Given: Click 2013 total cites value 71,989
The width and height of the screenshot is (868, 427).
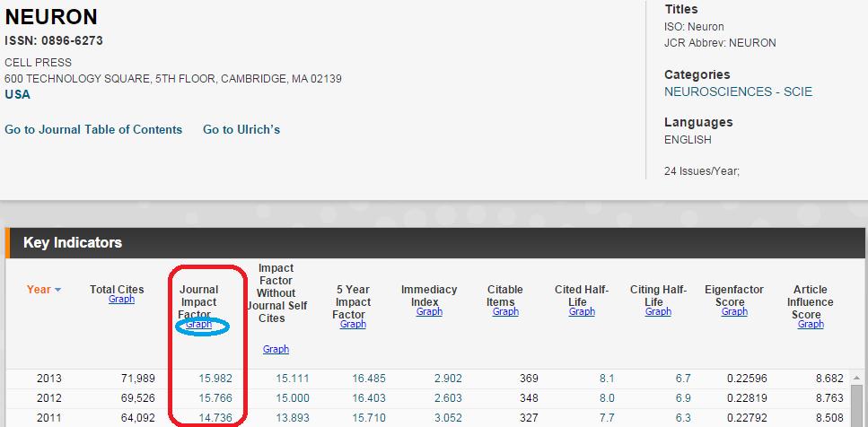Looking at the screenshot, I should pyautogui.click(x=138, y=379).
